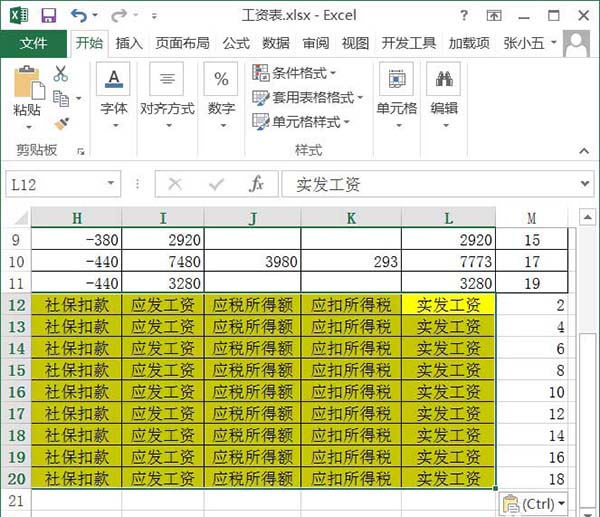Expand 条件格式 dropdown menu
Screen dimensions: 600x517
coord(293,73)
